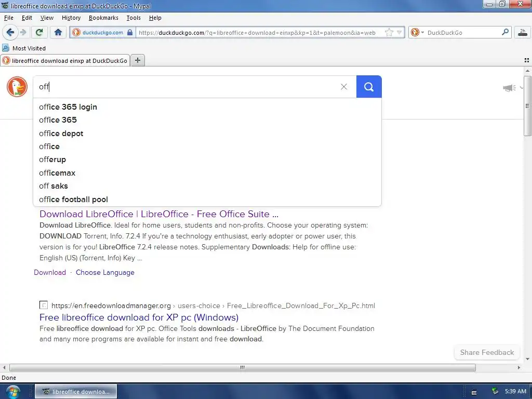Click the duckduckgo.com site identity button
Screen dimensions: 532x399
point(102,33)
